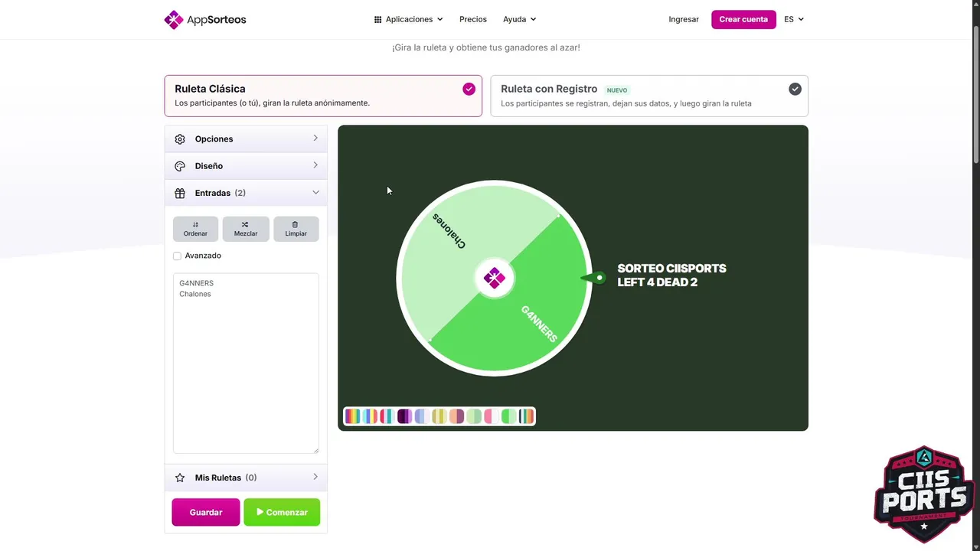Choose the bright green palette swatch
980x551 pixels.
point(509,416)
